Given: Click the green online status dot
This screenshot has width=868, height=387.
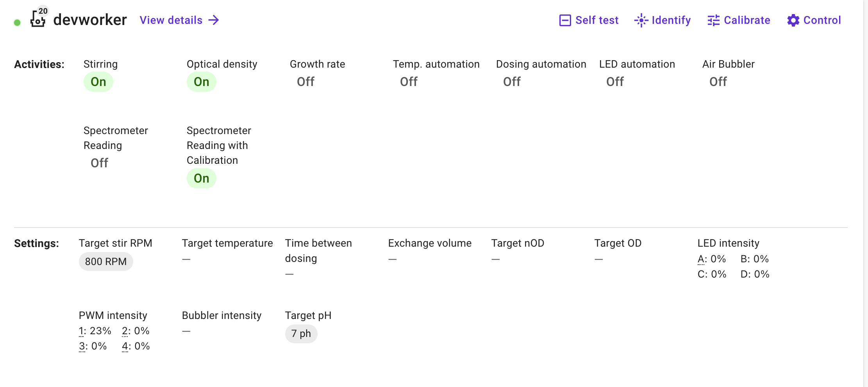Looking at the screenshot, I should coord(17,23).
